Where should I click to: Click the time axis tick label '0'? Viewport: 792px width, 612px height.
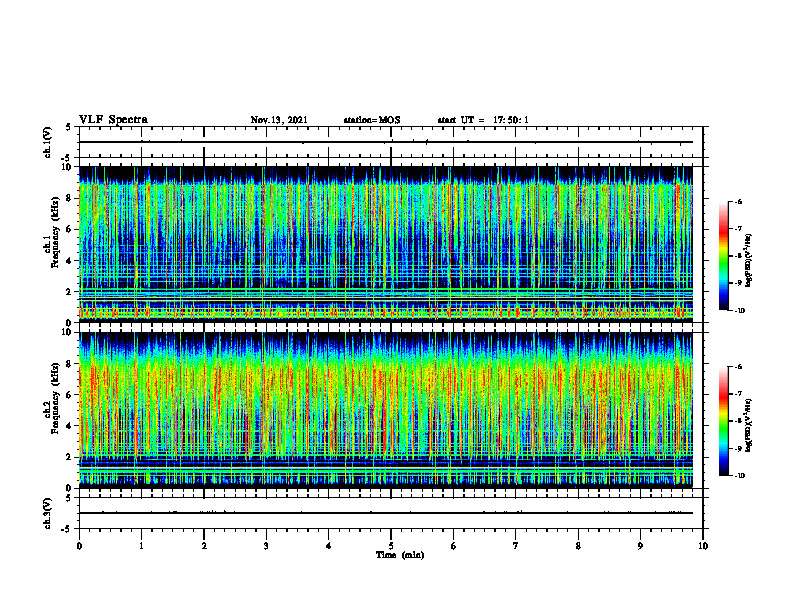point(79,546)
